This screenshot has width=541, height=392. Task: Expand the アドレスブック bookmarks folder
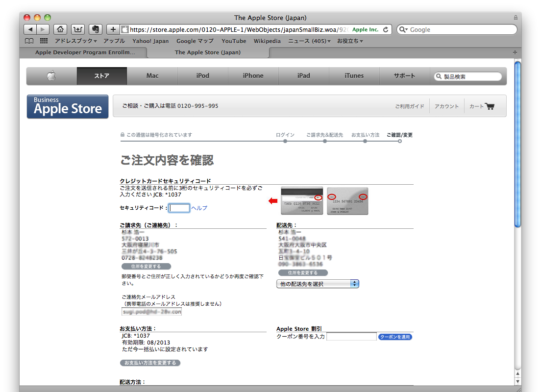(75, 41)
